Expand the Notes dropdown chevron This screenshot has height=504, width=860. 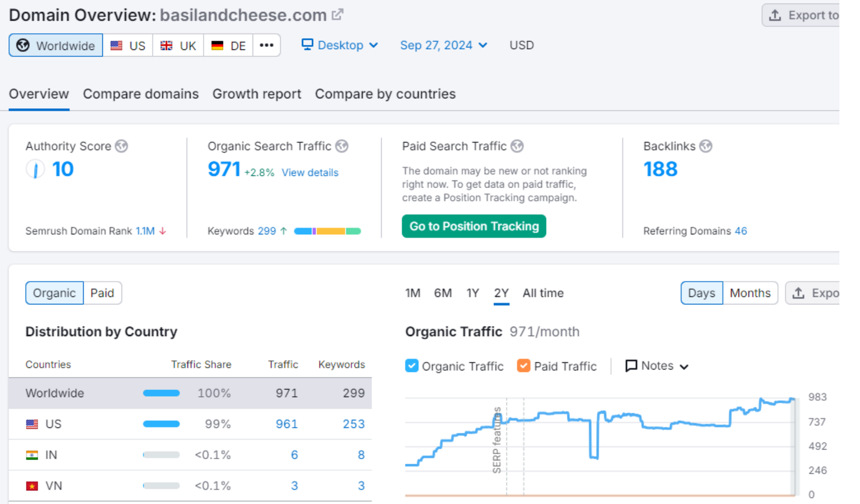684,367
